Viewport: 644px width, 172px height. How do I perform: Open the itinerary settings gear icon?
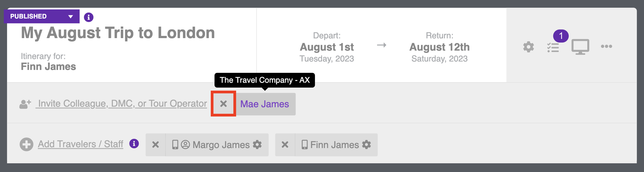point(528,47)
